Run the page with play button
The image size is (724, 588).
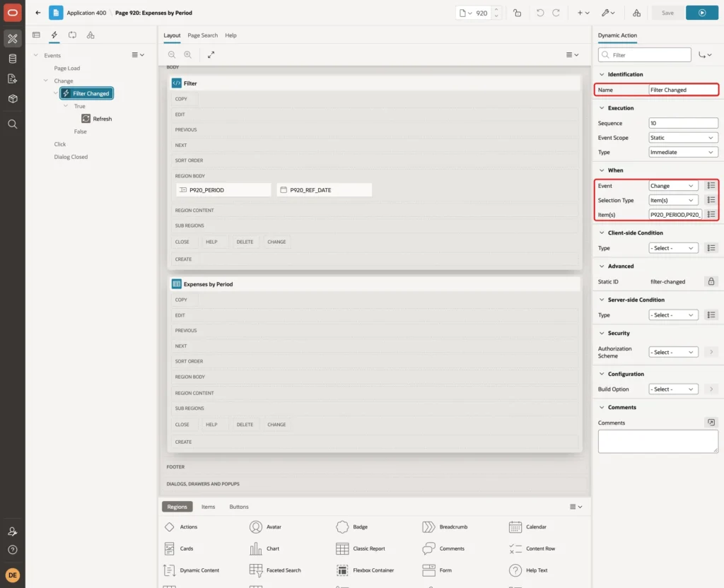point(702,13)
